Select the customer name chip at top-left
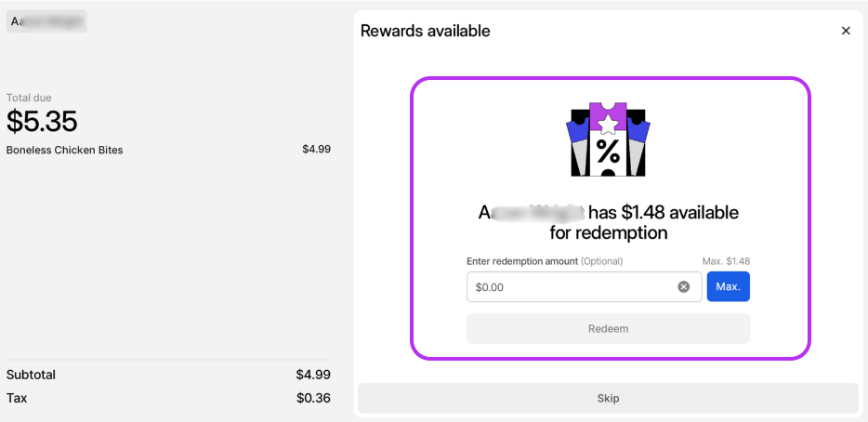The height and width of the screenshot is (422, 868). tap(46, 21)
